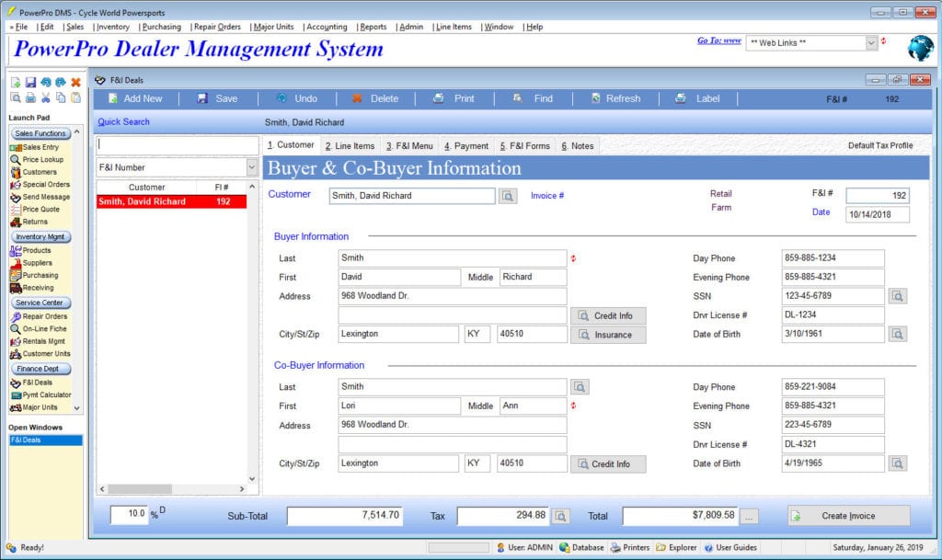
Task: Open Price Lookup in Launch Pad
Action: [x=41, y=160]
